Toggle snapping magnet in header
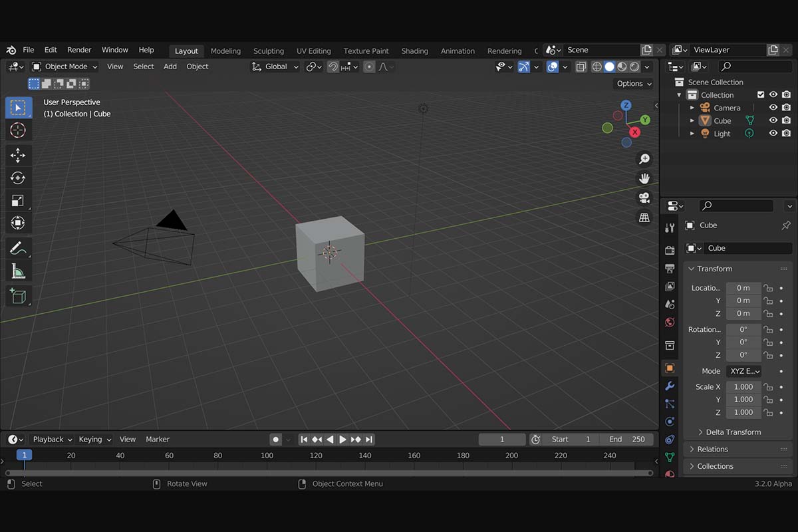The image size is (798, 532). tap(333, 66)
